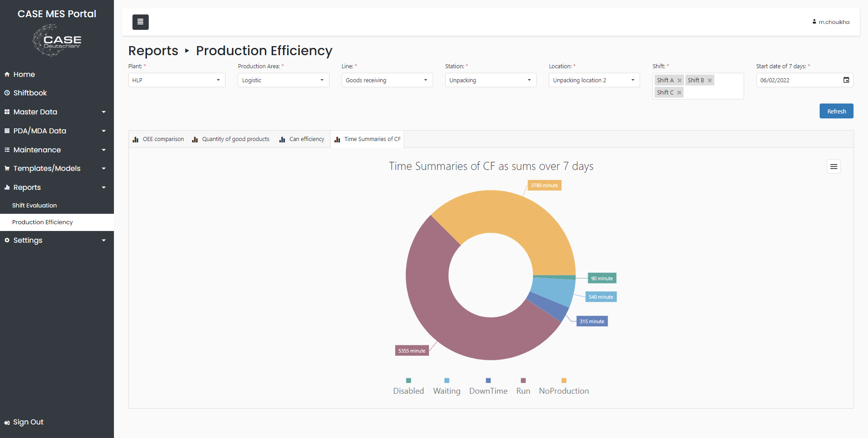Image resolution: width=868 pixels, height=438 pixels.
Task: Toggle the NoProduction legend series
Action: (x=564, y=387)
